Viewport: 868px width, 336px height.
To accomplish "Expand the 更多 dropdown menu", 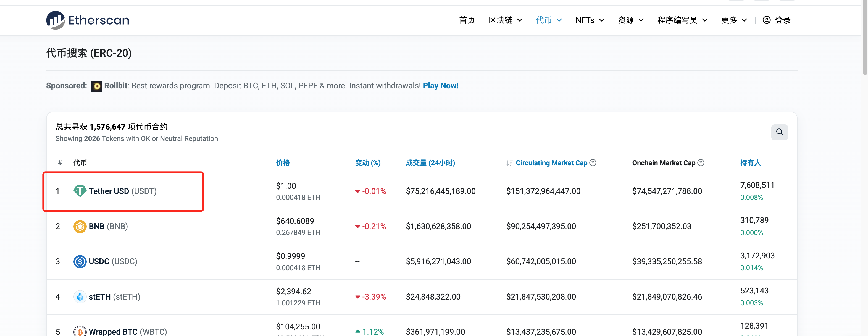I will point(734,20).
